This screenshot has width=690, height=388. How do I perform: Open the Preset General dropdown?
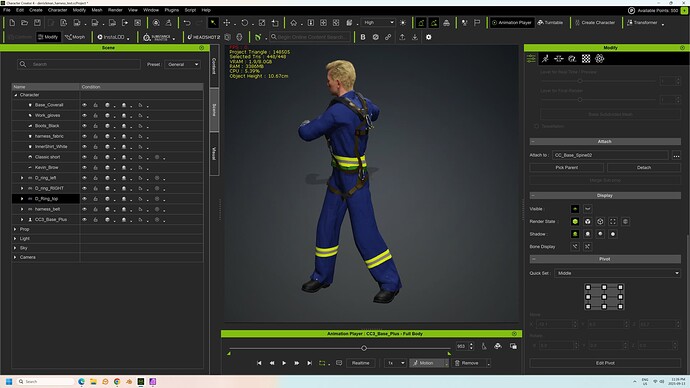[183, 64]
